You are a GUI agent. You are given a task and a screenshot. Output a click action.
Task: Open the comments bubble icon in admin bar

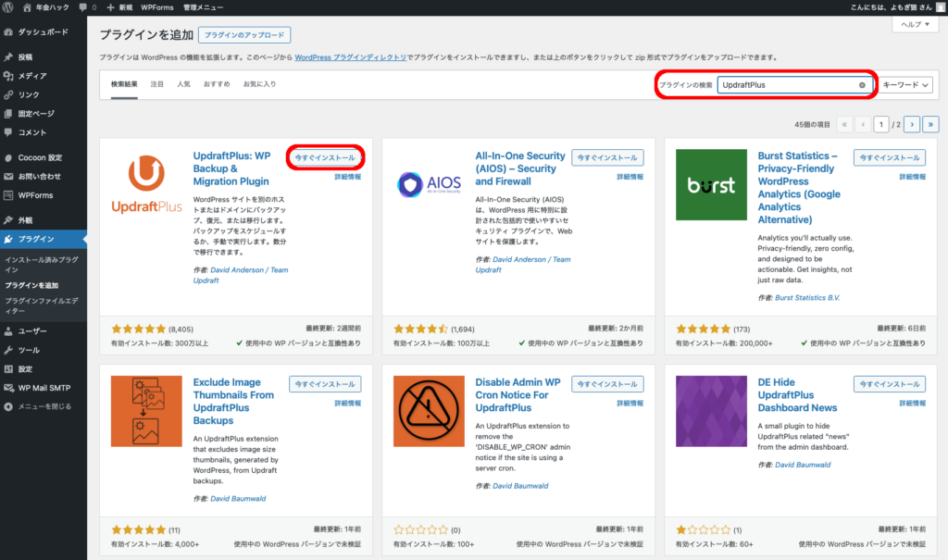84,7
